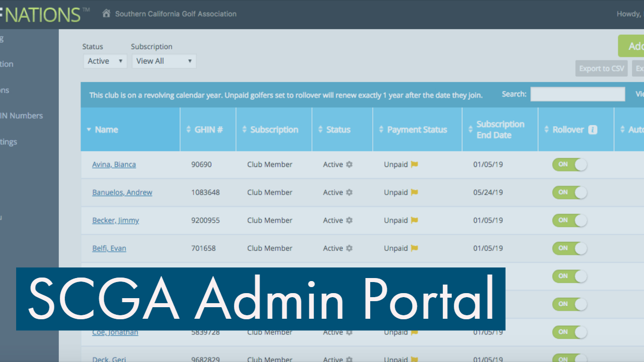Open the Status dropdown showing Active
The width and height of the screenshot is (644, 362).
point(105,61)
